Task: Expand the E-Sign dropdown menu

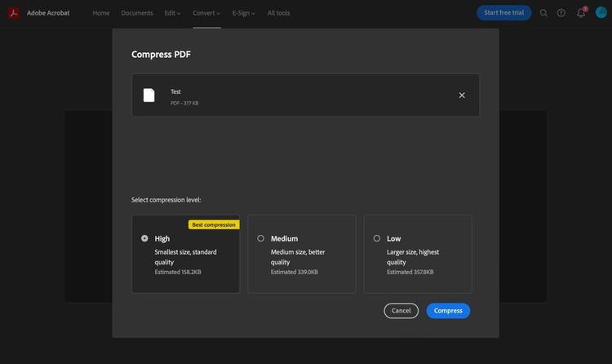Action: pos(243,13)
